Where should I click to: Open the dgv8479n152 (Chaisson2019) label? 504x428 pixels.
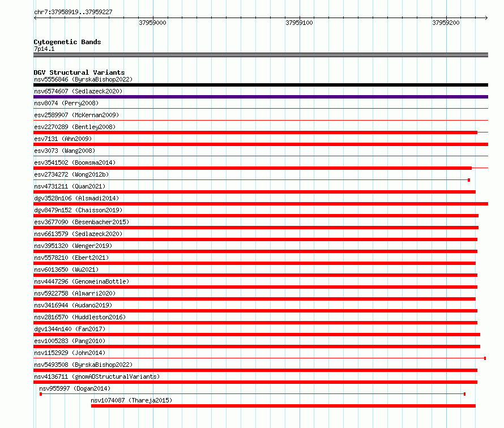(78, 210)
